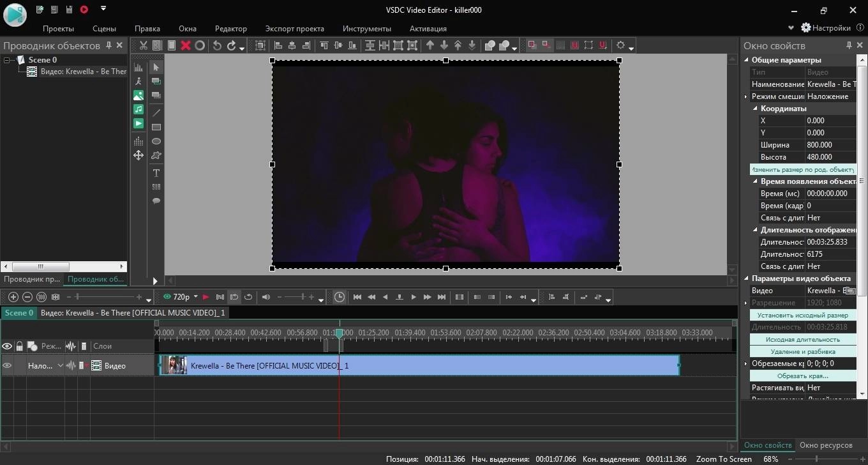This screenshot has height=465, width=868.
Task: Expand the Обрезаемые края property
Action: (746, 363)
